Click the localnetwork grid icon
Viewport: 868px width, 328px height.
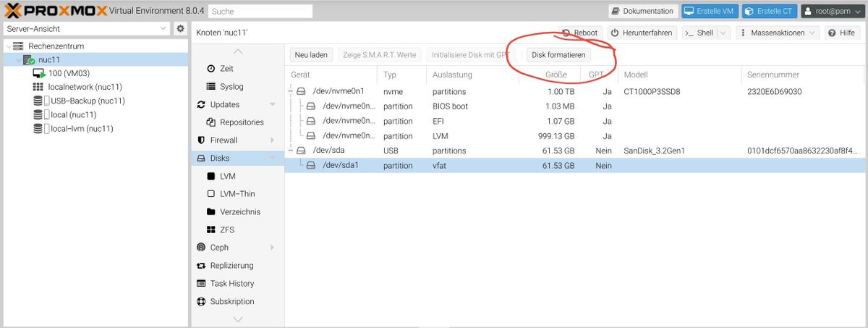(38, 87)
